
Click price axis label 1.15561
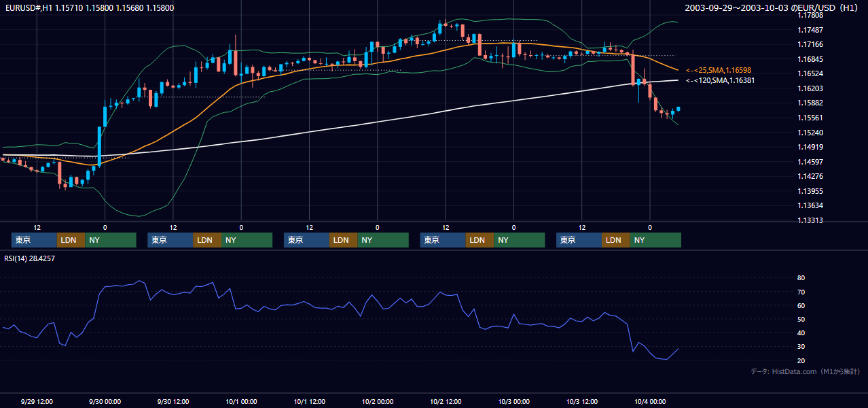(810, 118)
